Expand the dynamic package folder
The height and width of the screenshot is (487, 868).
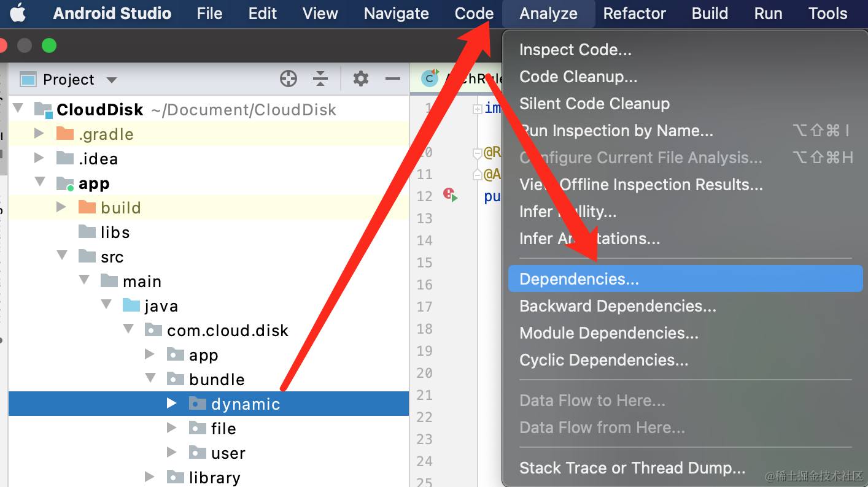(x=172, y=403)
